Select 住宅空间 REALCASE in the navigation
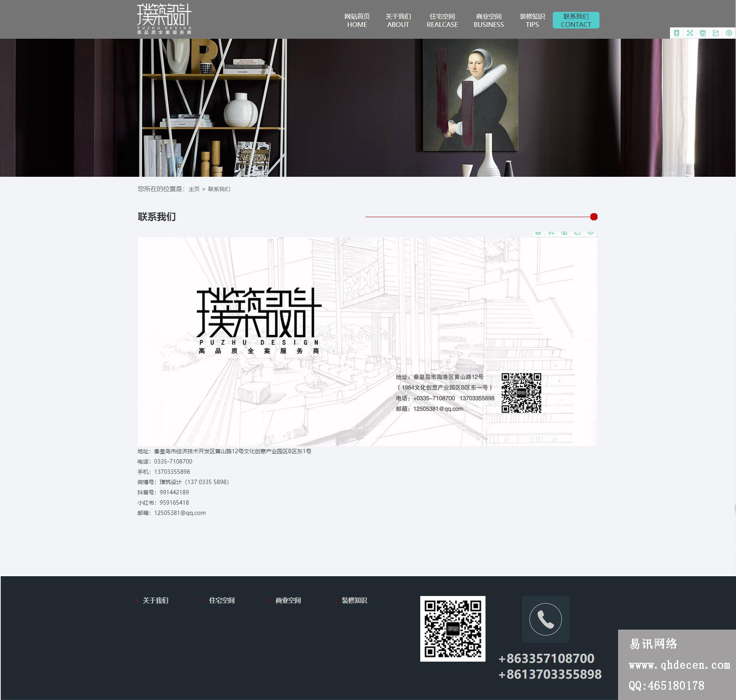736x700 pixels. [x=442, y=20]
